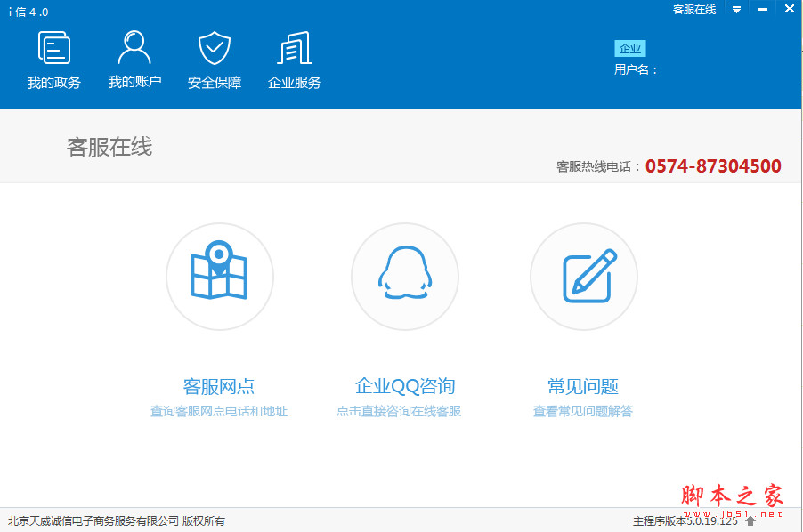This screenshot has width=803, height=532.
Task: Click 客服在线 in the title bar
Action: pyautogui.click(x=693, y=9)
